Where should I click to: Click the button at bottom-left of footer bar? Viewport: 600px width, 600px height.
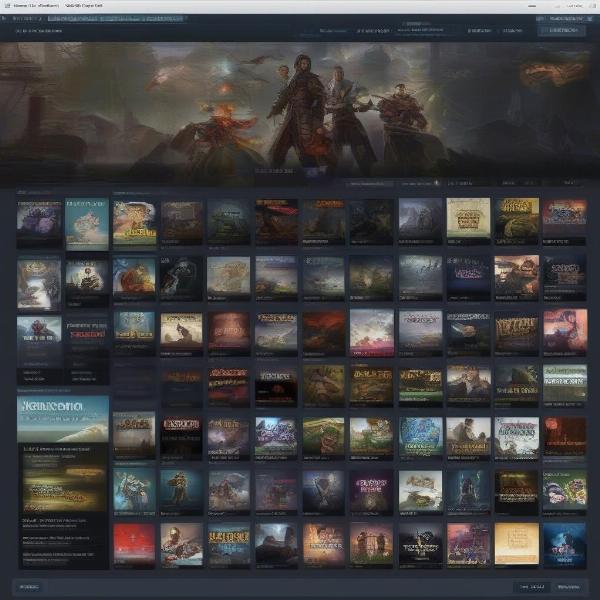[29, 587]
